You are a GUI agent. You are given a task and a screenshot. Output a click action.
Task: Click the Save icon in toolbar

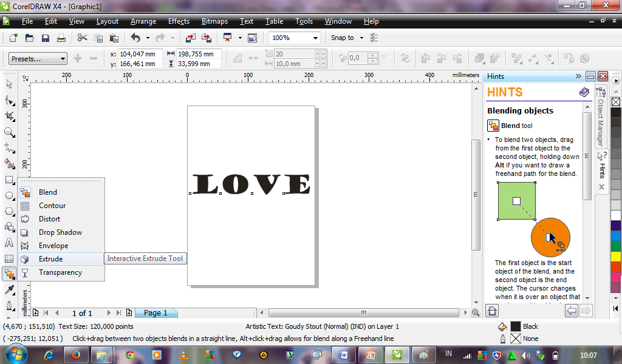[x=46, y=38]
